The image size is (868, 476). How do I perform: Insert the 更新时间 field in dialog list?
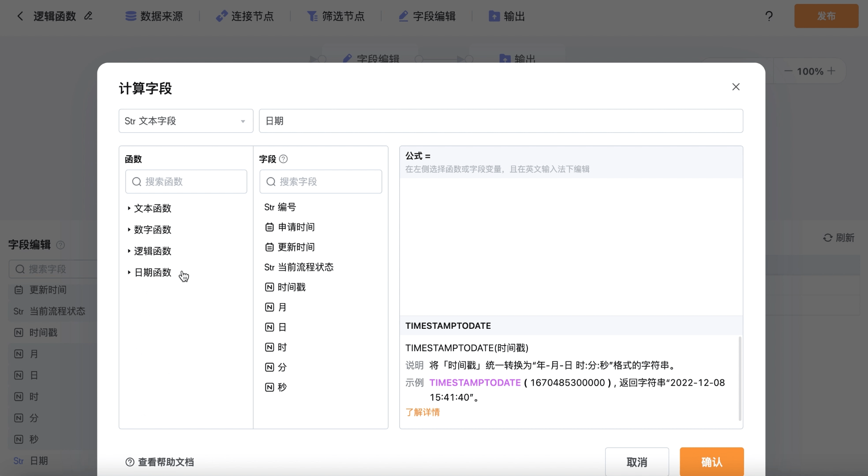point(290,247)
